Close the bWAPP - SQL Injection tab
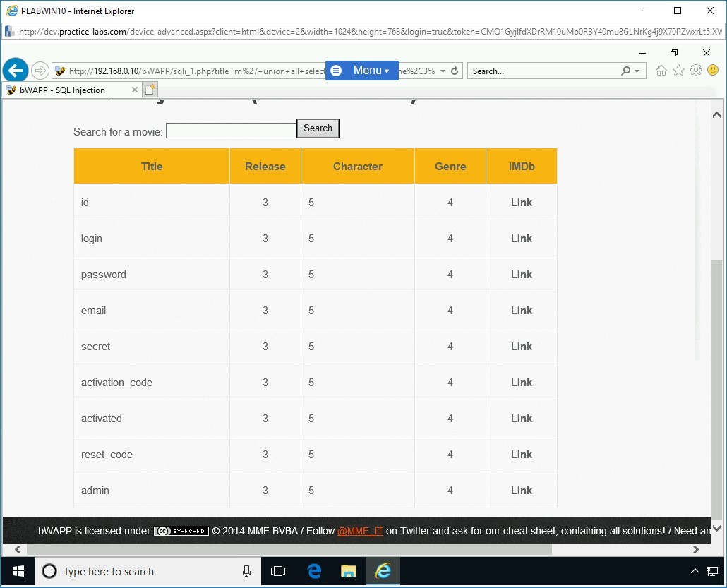This screenshot has height=588, width=727. (x=135, y=90)
